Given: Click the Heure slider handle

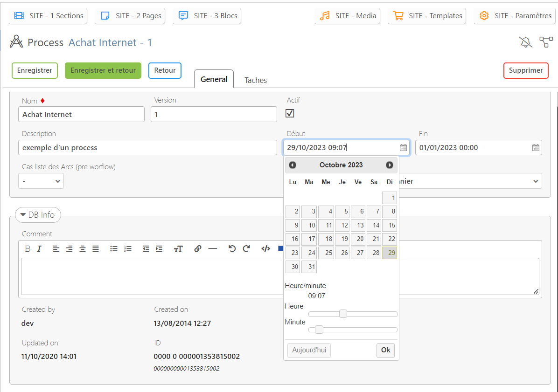Looking at the screenshot, I should click(343, 314).
